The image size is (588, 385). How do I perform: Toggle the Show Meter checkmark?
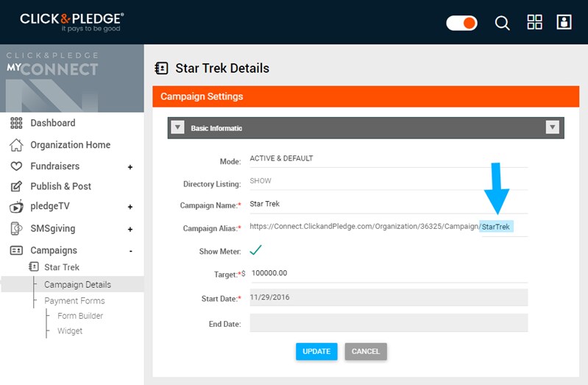(256, 250)
